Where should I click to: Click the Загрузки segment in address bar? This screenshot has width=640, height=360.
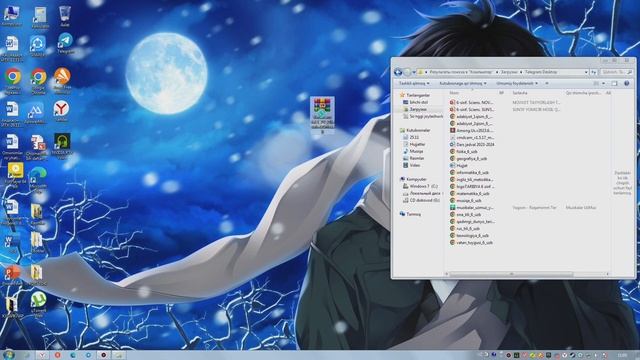pyautogui.click(x=509, y=72)
